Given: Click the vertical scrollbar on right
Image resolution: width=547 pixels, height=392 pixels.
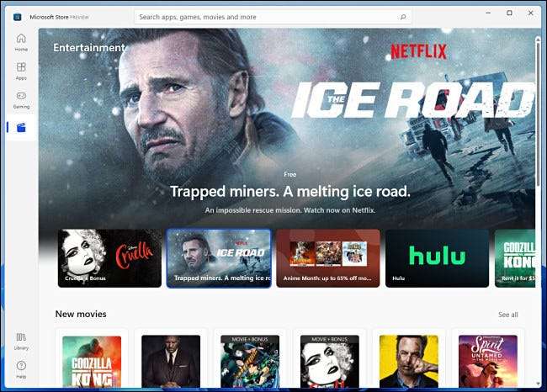Looking at the screenshot, I should coord(538,114).
